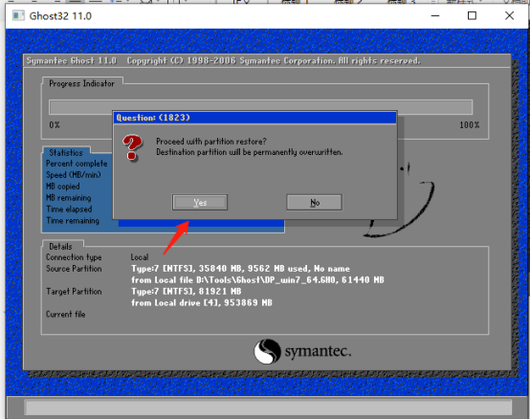This screenshot has width=530, height=420.
Task: Click the Symantec Ghost copyright header
Action: tap(224, 61)
